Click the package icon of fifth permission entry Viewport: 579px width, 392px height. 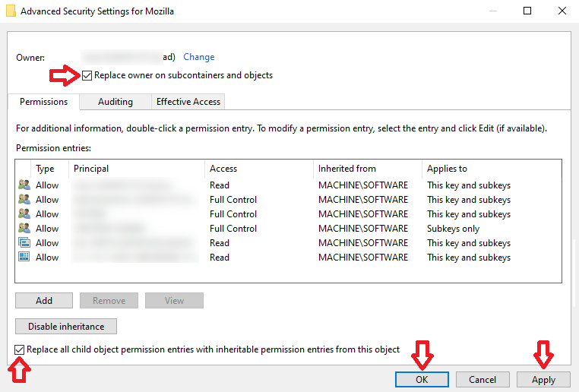(23, 243)
